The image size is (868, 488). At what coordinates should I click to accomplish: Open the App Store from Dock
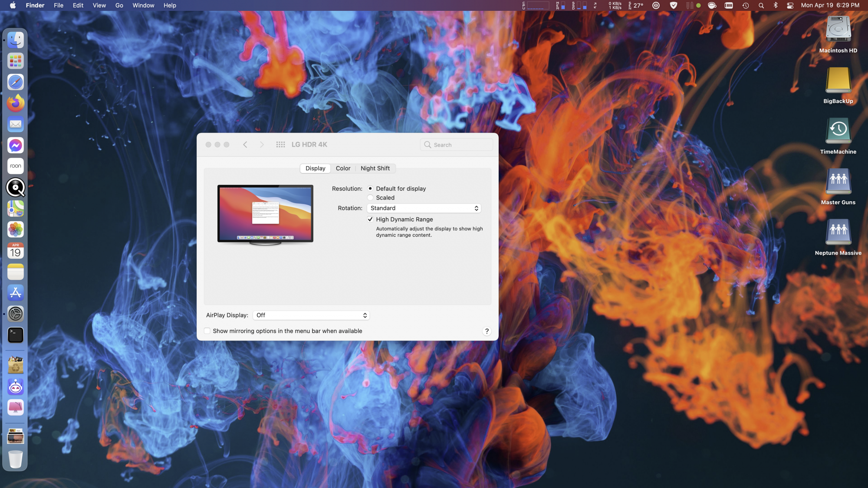tap(16, 293)
